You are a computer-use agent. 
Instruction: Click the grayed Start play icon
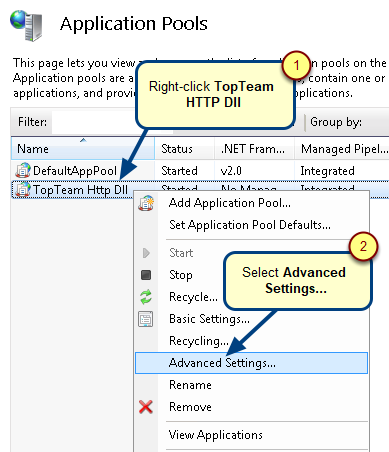tap(146, 253)
